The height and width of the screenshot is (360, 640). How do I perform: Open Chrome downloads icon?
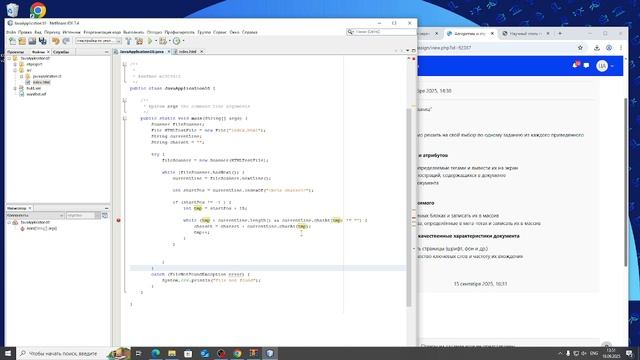[x=597, y=48]
